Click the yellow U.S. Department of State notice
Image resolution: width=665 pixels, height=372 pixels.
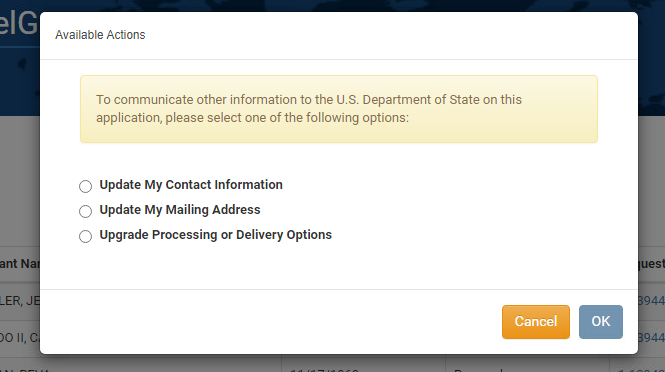(x=339, y=109)
